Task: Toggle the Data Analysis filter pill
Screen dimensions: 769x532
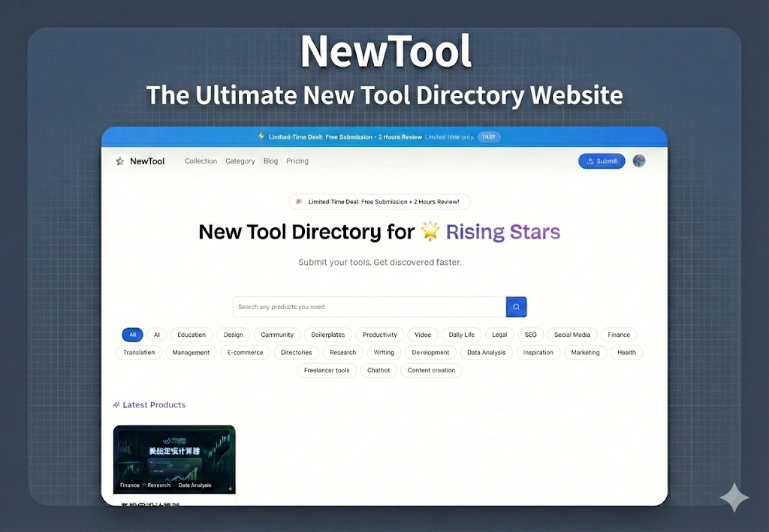Action: [486, 352]
